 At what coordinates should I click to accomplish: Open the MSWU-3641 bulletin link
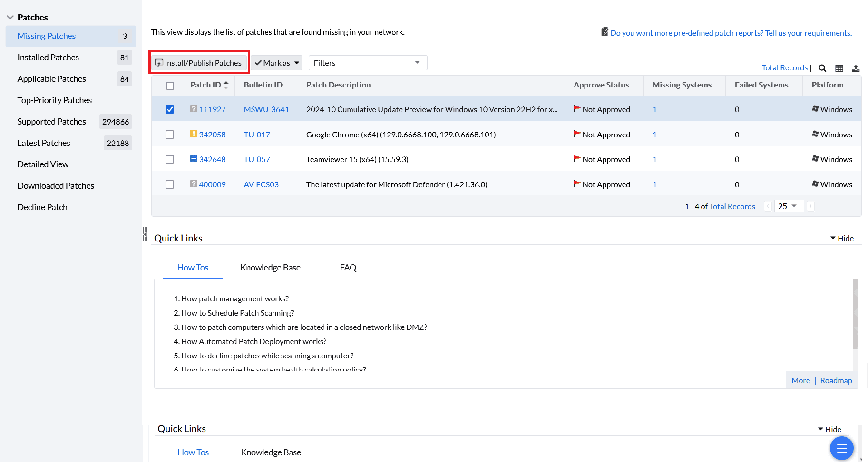[x=266, y=109]
